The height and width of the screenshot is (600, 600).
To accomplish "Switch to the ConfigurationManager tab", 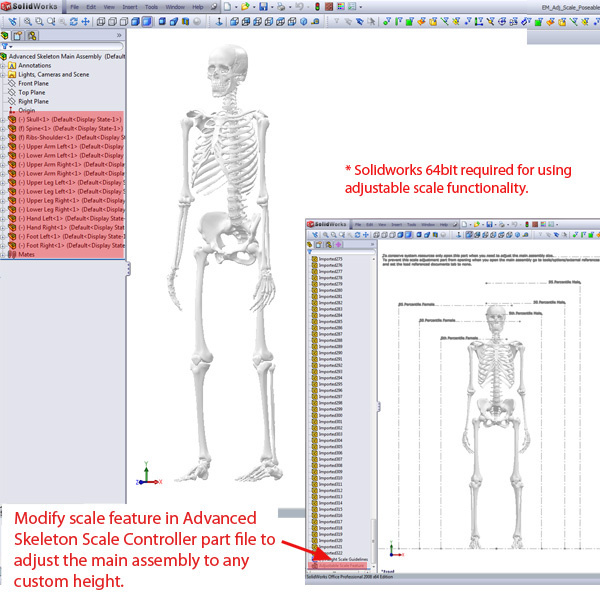I will (x=31, y=34).
